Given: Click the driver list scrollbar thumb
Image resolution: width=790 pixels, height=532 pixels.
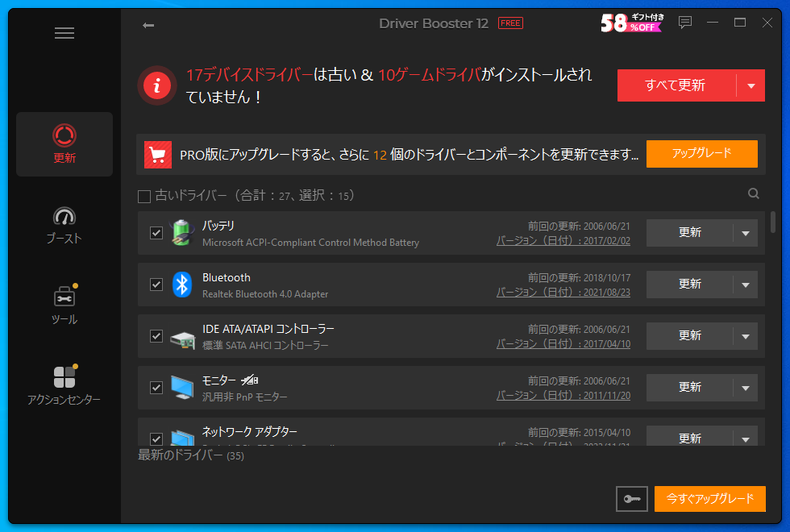Looking at the screenshot, I should (x=773, y=222).
